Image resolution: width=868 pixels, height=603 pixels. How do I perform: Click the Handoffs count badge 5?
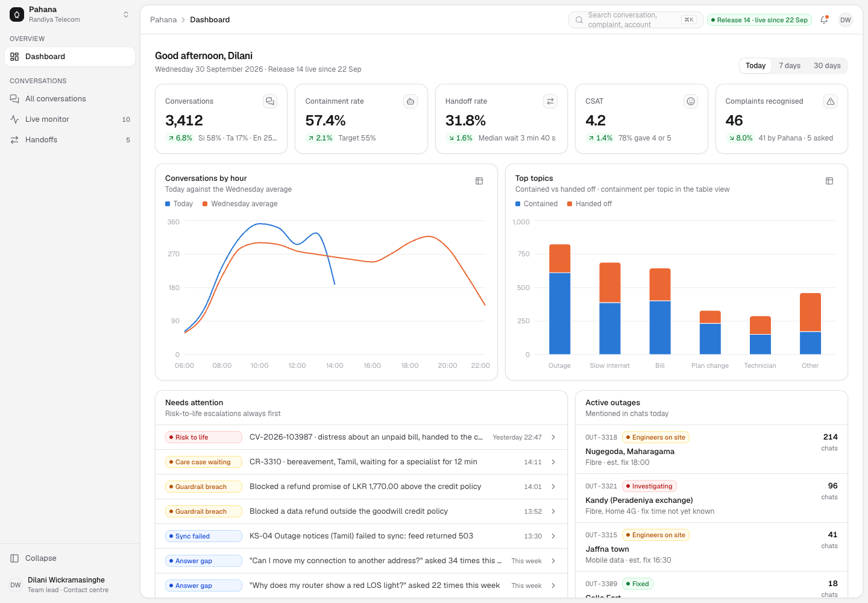[128, 140]
